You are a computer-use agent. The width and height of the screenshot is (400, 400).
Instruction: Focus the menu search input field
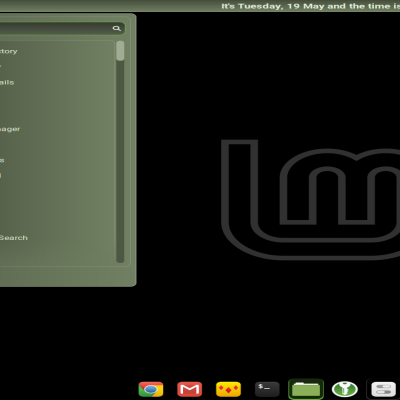click(x=62, y=28)
